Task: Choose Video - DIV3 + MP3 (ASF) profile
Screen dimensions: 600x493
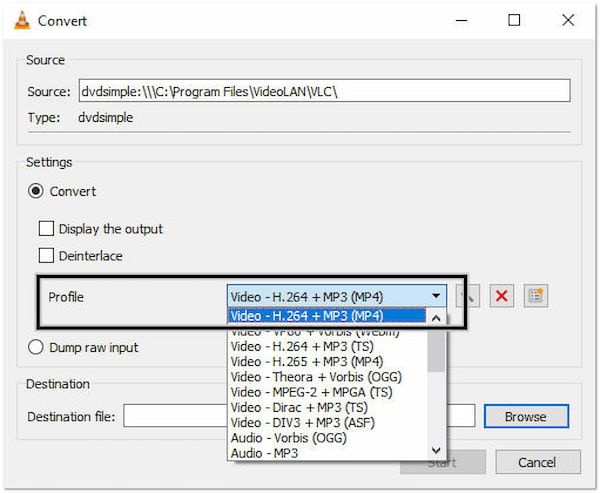Action: coord(327,423)
